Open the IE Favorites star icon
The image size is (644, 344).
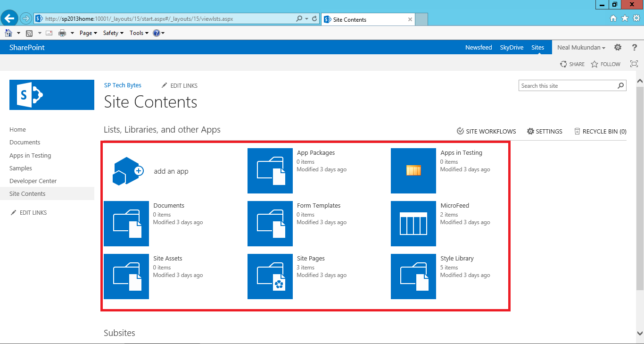pos(625,18)
